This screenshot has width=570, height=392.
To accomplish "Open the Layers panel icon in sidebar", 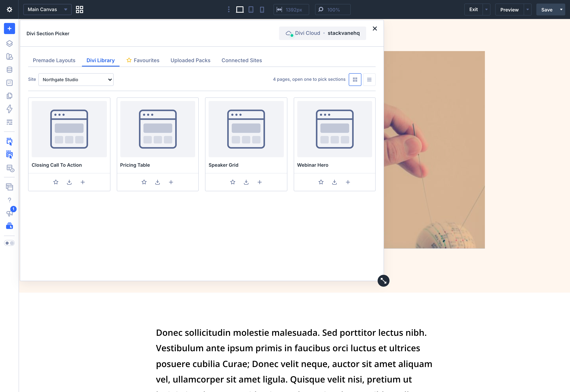I will (9, 44).
